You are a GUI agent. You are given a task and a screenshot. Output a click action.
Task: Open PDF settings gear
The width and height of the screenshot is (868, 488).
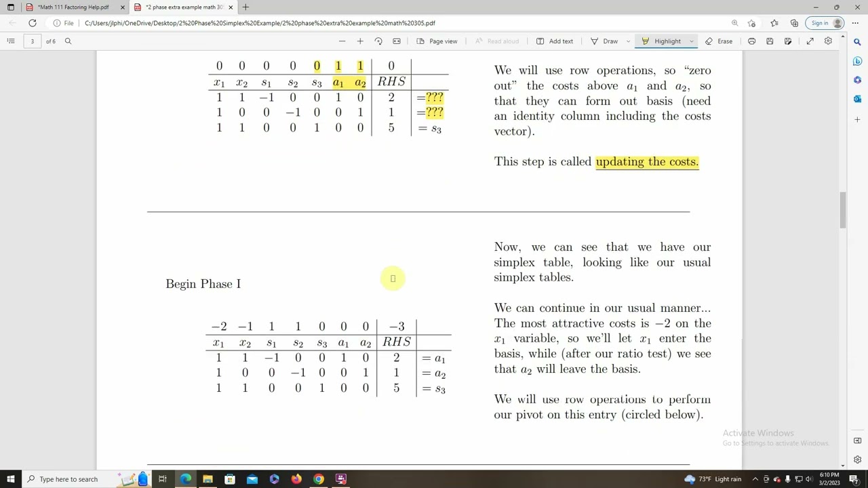[828, 41]
